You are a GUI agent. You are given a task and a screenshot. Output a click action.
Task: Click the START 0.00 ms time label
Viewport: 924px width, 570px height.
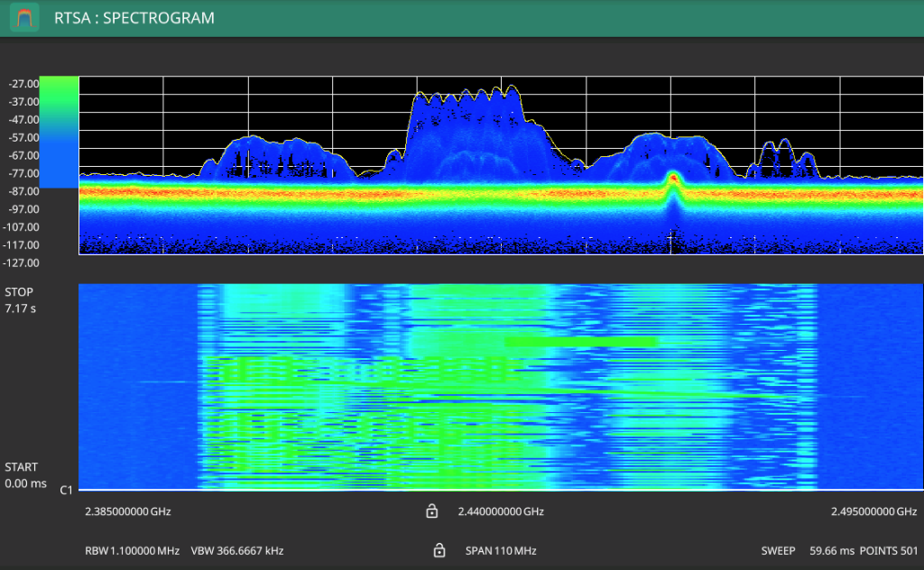(25, 475)
